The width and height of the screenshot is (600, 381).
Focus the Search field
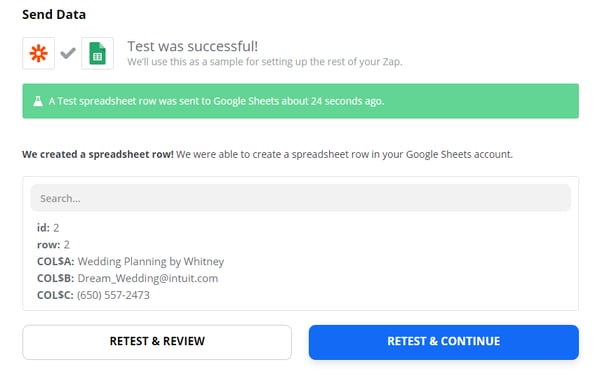click(x=300, y=198)
